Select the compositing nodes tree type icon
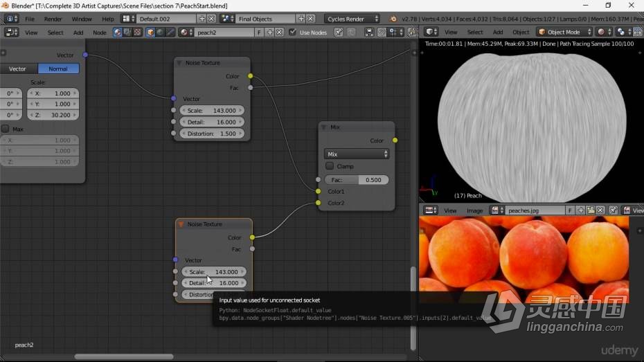 (127, 33)
